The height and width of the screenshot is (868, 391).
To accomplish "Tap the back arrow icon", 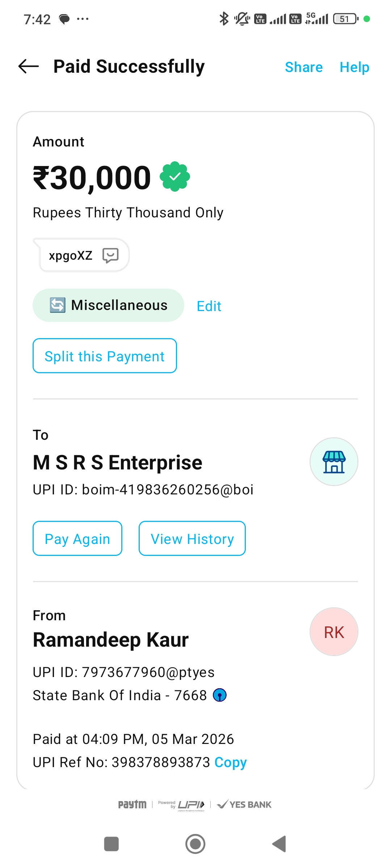I will point(29,67).
